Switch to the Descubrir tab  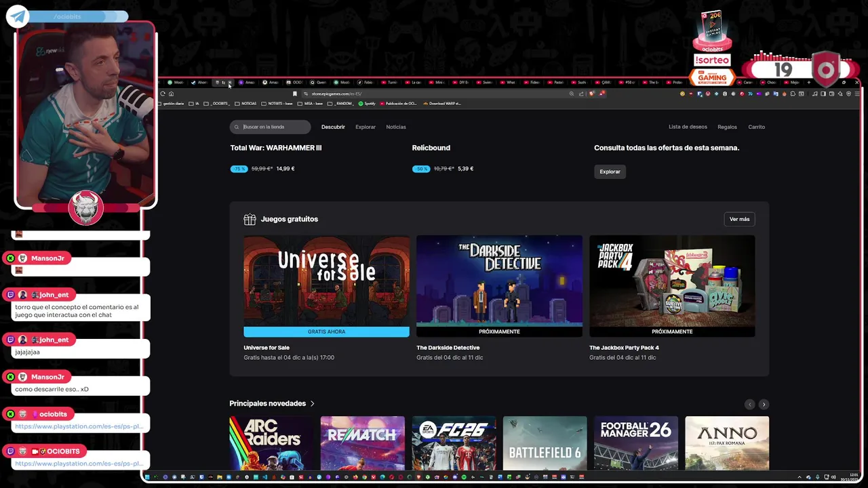pos(333,127)
